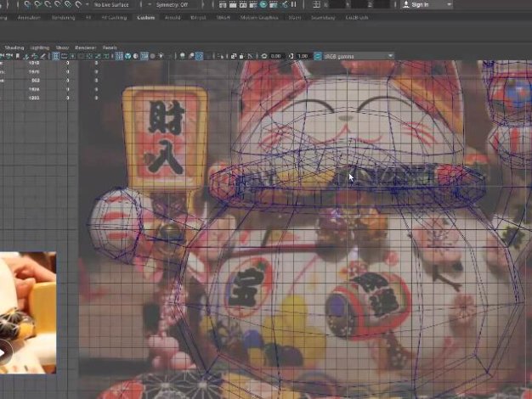Open the Sign In account dropdown
The image size is (532, 399).
click(x=427, y=5)
